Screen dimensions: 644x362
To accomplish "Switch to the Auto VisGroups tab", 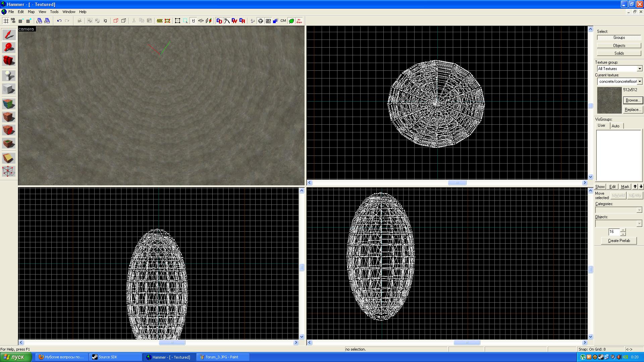I will click(x=615, y=126).
